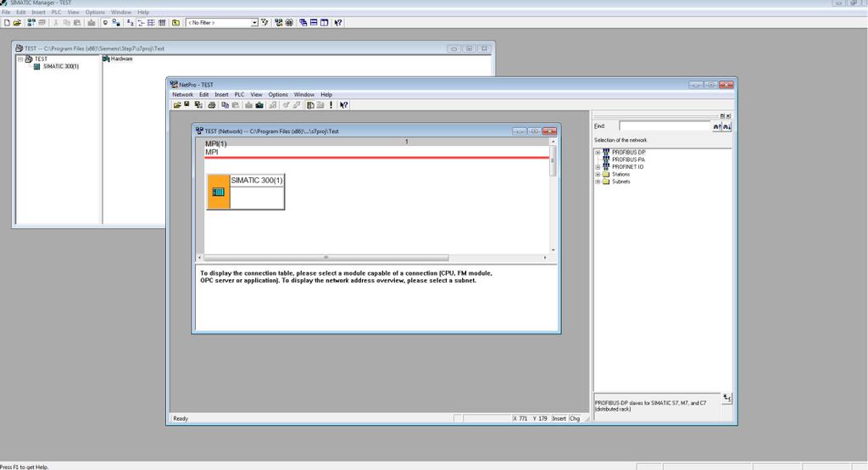Screen dimensions: 868x470
Task: Click Download icon in SIMATIC Manager toolbar
Action: (92, 23)
